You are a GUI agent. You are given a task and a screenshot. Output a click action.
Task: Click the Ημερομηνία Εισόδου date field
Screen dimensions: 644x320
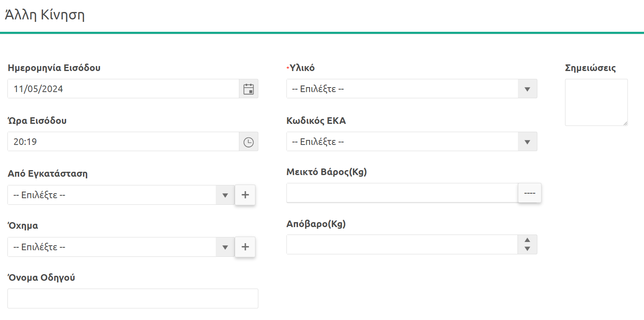point(123,89)
